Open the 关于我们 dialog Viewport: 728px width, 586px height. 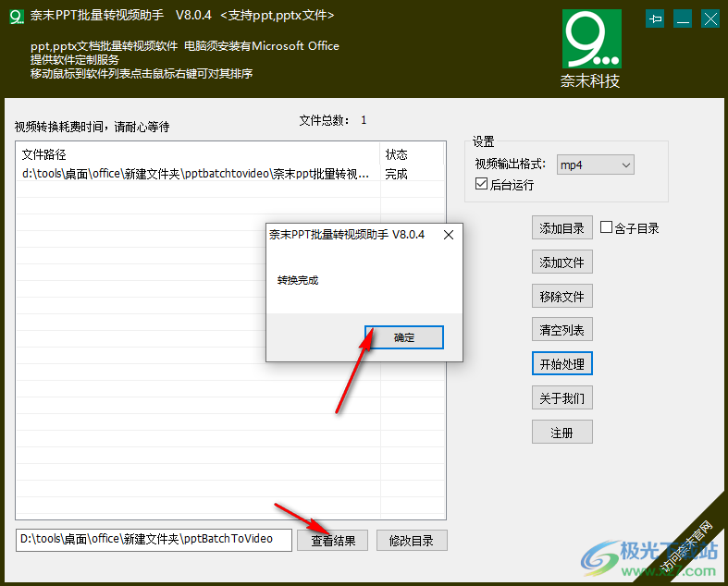(x=561, y=397)
